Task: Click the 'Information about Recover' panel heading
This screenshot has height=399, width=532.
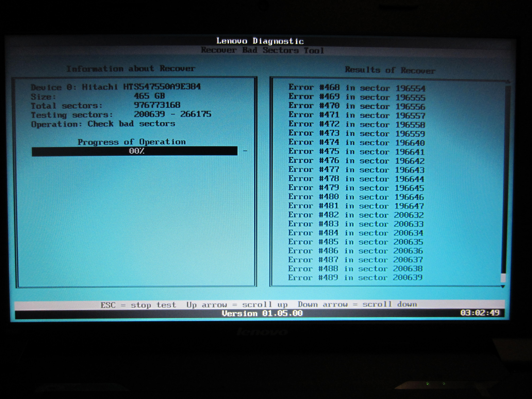Action: tap(131, 68)
